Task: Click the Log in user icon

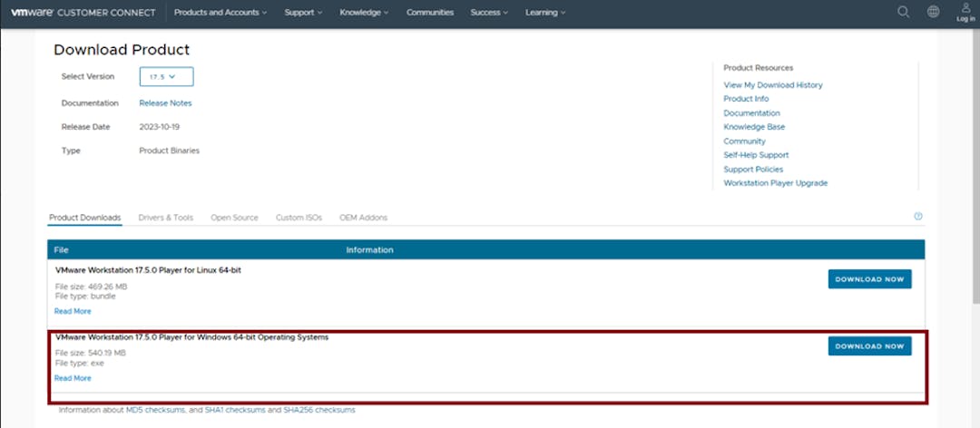Action: coord(965,12)
